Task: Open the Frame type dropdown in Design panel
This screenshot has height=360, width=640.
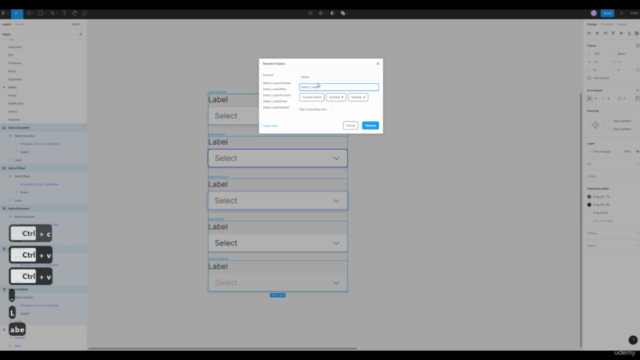Action: 593,46
